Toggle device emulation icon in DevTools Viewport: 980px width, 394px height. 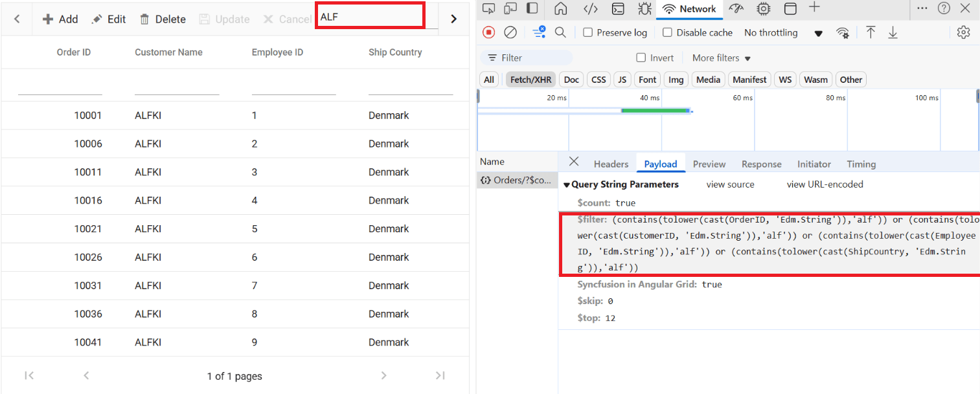tap(510, 8)
